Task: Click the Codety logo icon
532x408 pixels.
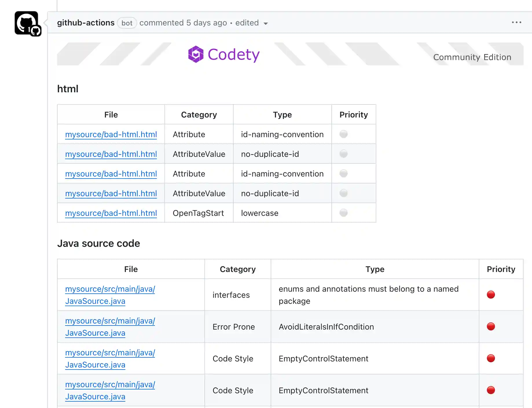Action: pyautogui.click(x=196, y=54)
